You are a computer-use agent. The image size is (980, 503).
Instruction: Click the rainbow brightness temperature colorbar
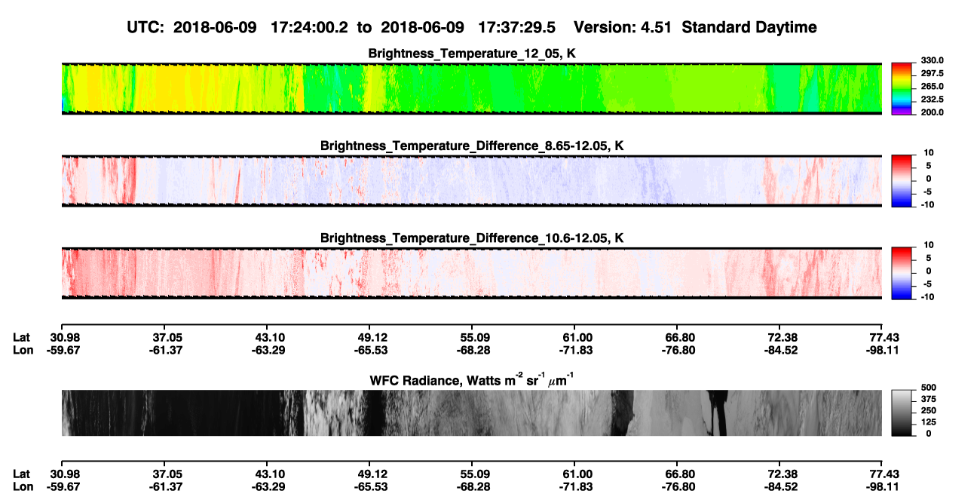[x=902, y=88]
